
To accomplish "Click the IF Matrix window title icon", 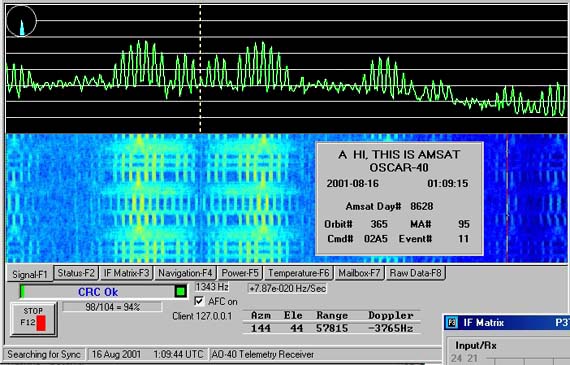I will [x=452, y=322].
